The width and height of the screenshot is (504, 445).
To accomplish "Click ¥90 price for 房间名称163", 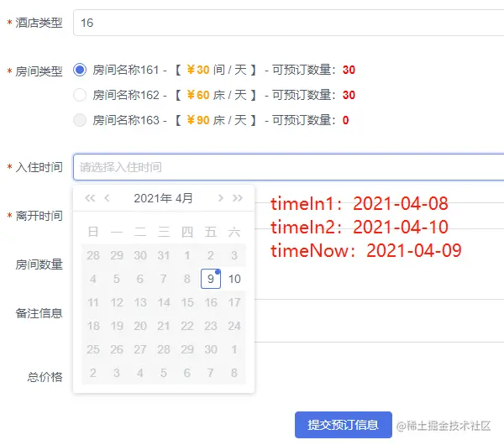I will tap(198, 120).
